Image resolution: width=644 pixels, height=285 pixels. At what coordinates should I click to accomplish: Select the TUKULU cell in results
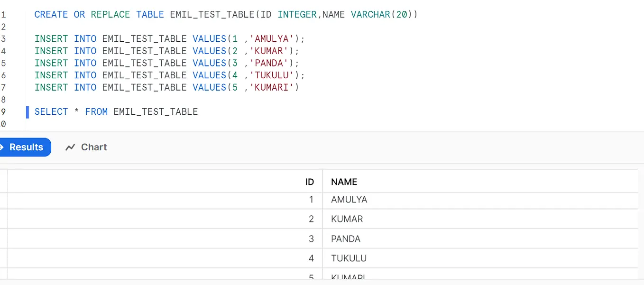[349, 258]
